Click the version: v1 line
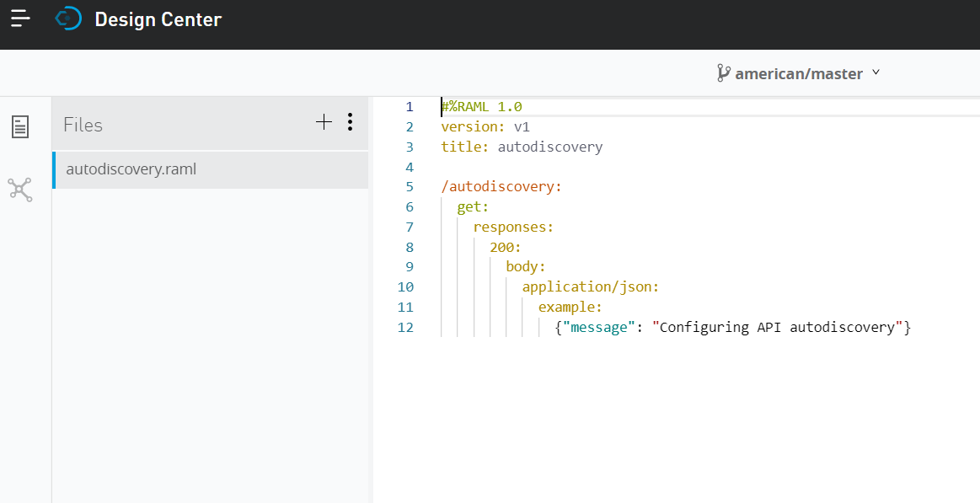Viewport: 980px width, 503px height. pos(485,127)
